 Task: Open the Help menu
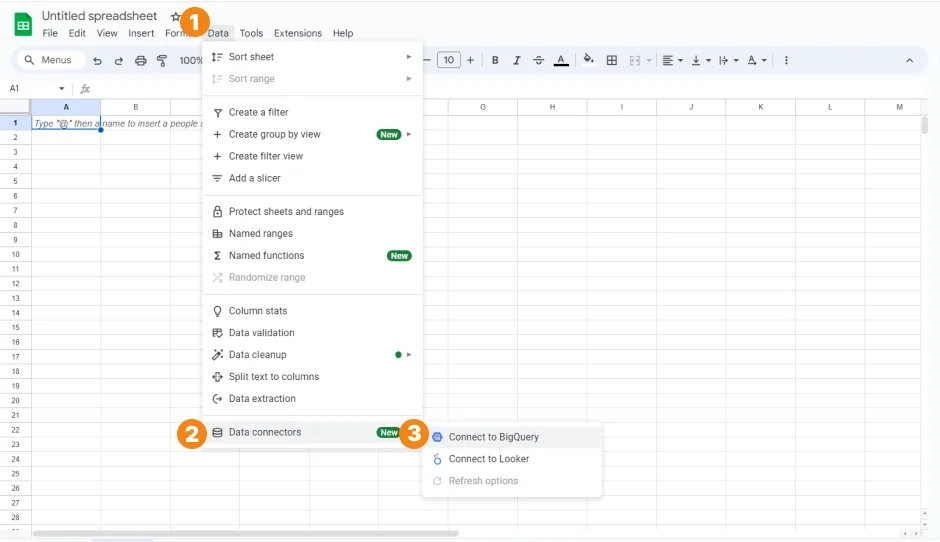[343, 33]
